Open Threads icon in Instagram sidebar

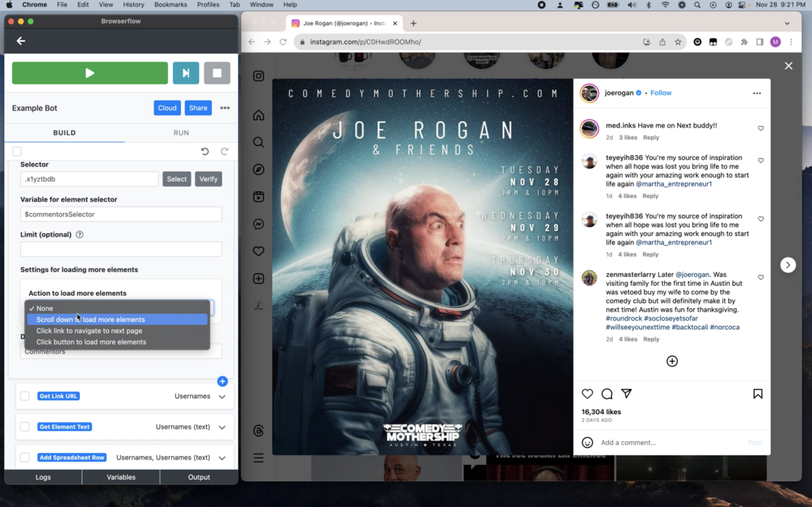point(259,431)
